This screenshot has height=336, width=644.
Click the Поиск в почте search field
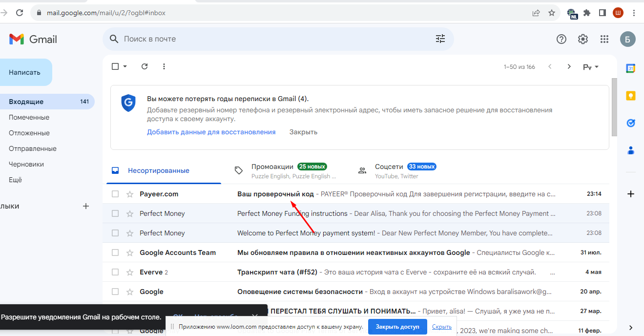278,39
